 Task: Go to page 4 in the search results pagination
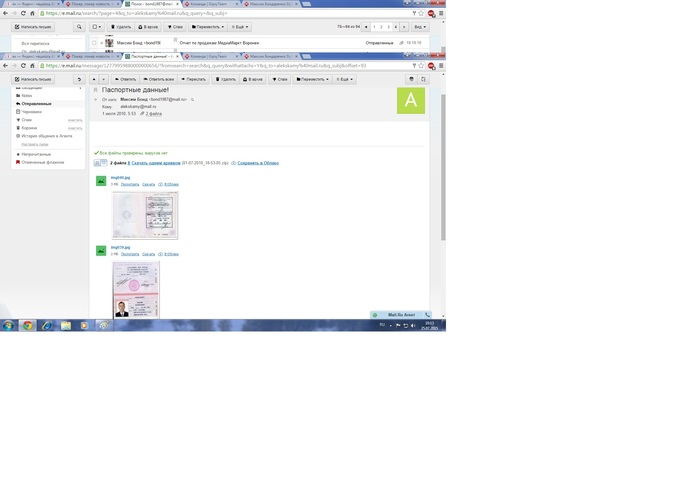click(396, 27)
